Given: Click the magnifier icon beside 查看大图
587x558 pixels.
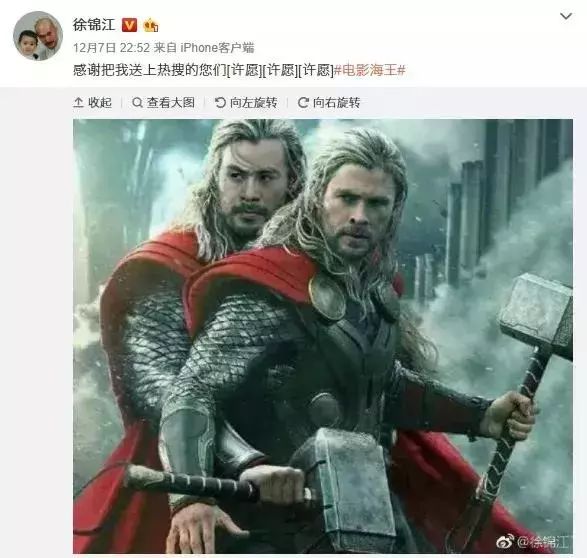Looking at the screenshot, I should pyautogui.click(x=137, y=103).
